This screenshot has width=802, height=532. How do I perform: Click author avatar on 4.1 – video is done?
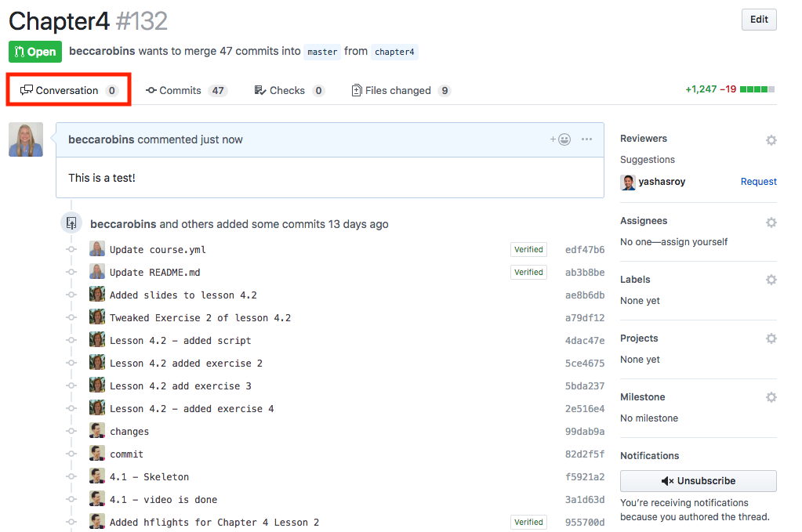click(x=97, y=499)
